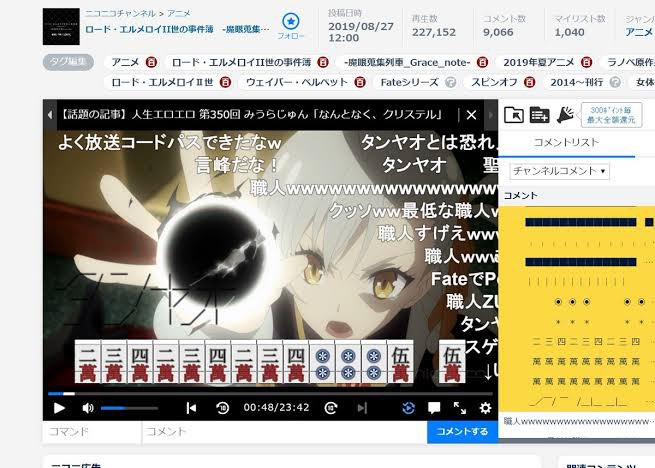This screenshot has width=655, height=468.
Task: Open ジャンル アニメ link
Action: [639, 32]
